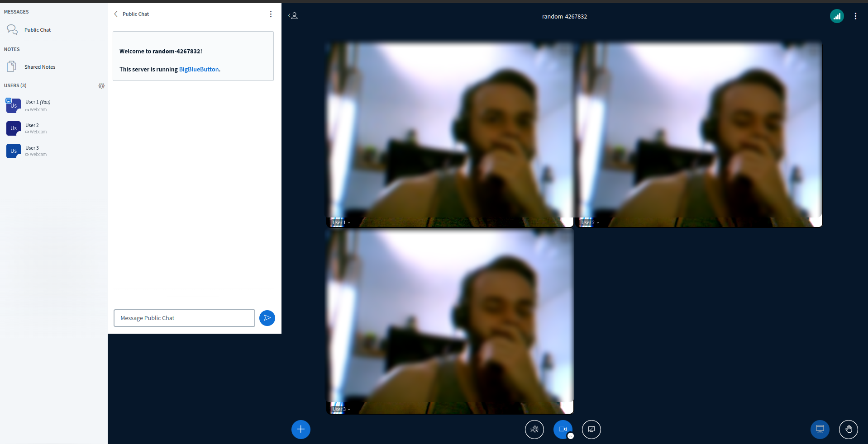The height and width of the screenshot is (444, 868).
Task: Open User 1's webcam dropdown
Action: click(349, 222)
